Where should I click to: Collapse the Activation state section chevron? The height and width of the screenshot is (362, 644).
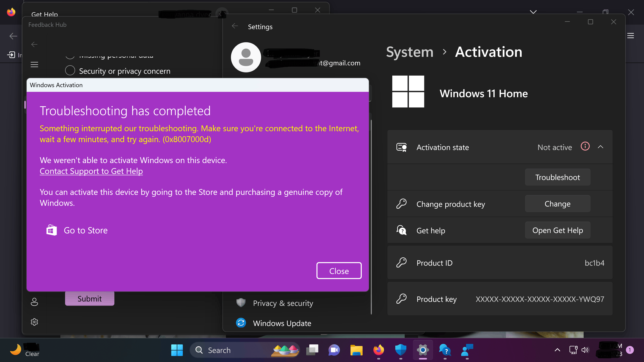coord(601,147)
